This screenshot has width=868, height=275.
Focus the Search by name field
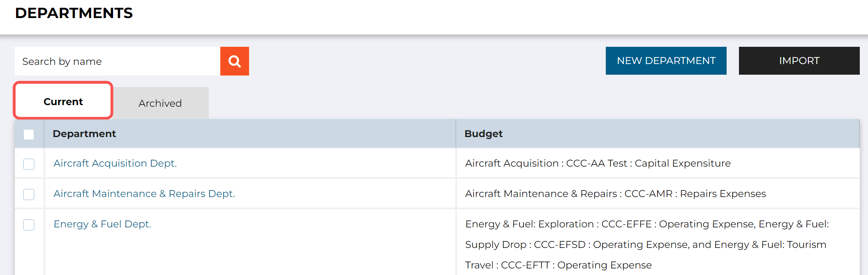118,61
